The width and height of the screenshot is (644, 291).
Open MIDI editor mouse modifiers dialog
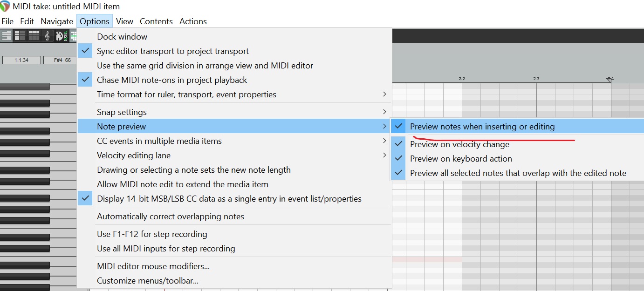(x=153, y=266)
